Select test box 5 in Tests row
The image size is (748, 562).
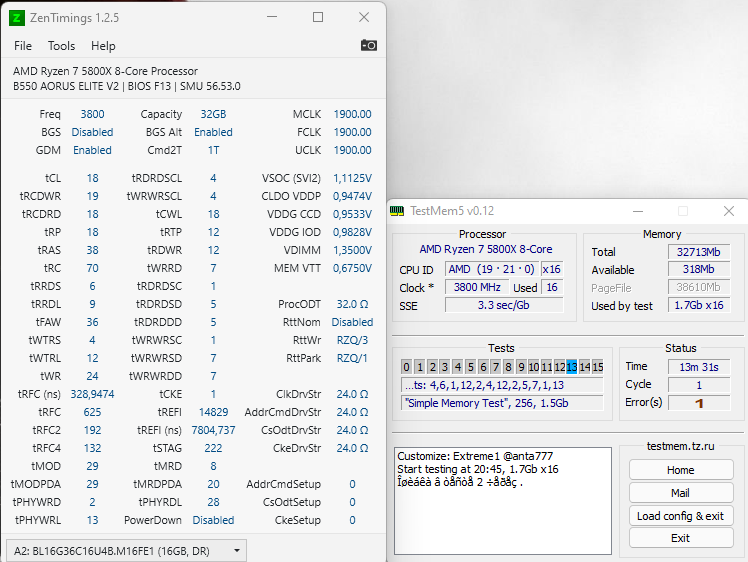470,366
